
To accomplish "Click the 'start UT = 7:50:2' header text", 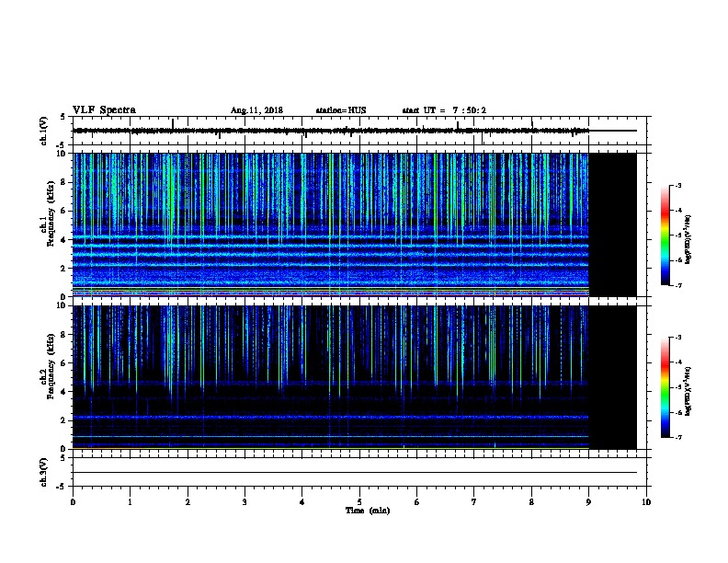I will pos(444,110).
